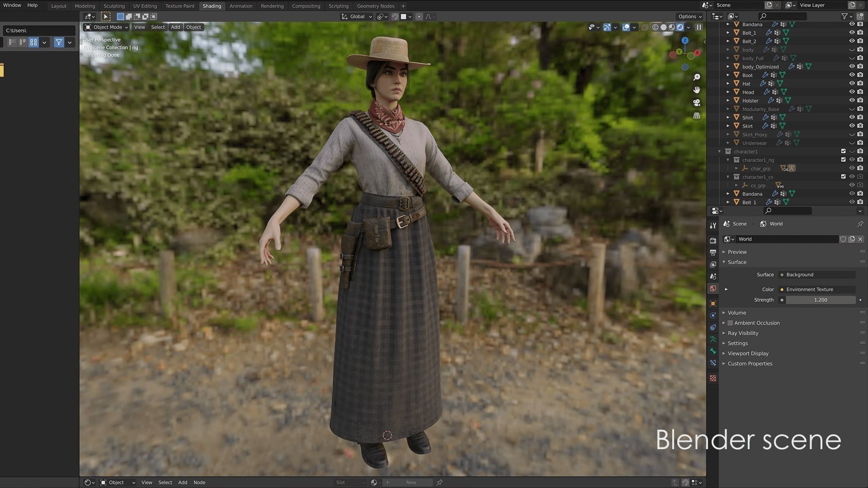
Task: Switch orthographic perspective grid gizmo
Action: pyautogui.click(x=697, y=115)
